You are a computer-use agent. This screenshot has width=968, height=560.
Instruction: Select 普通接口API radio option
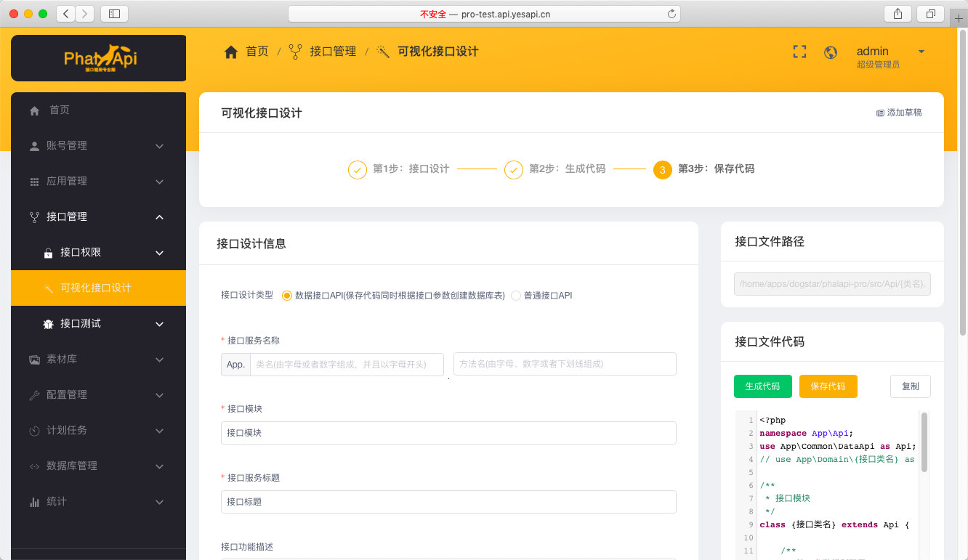pos(516,296)
